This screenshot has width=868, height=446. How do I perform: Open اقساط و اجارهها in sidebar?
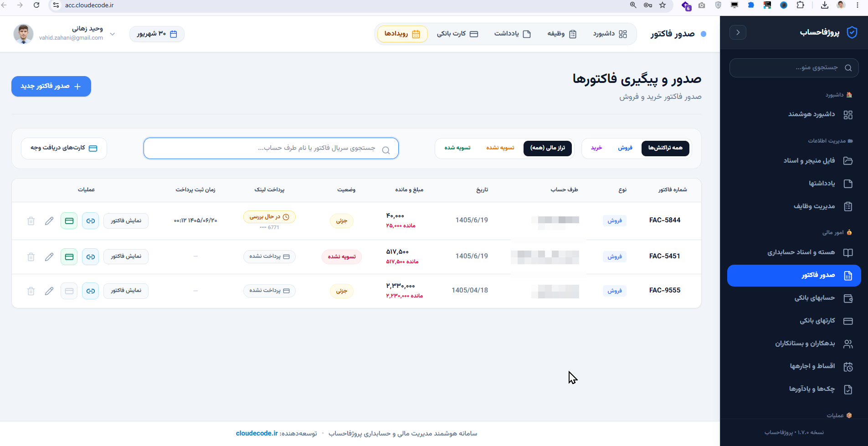coord(794,367)
